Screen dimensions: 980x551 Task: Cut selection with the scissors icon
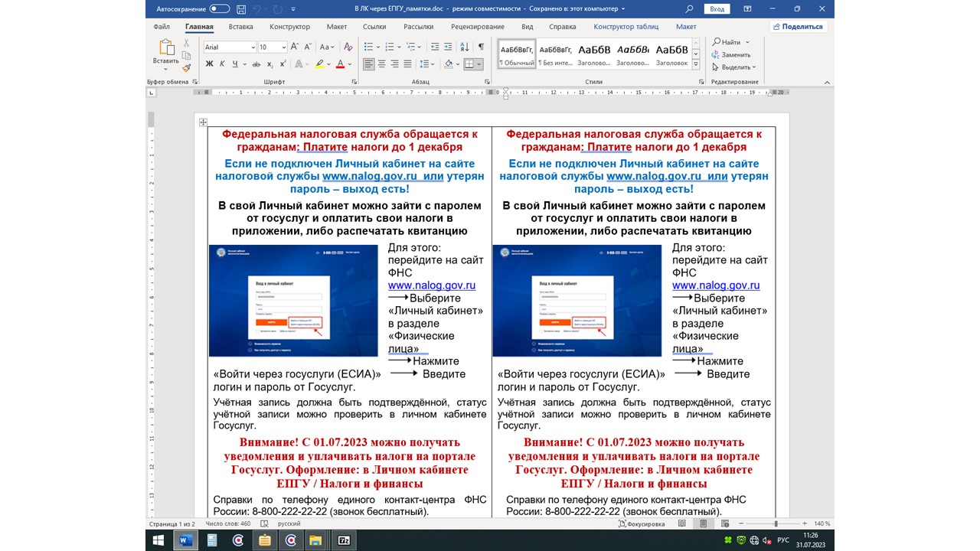[x=186, y=44]
